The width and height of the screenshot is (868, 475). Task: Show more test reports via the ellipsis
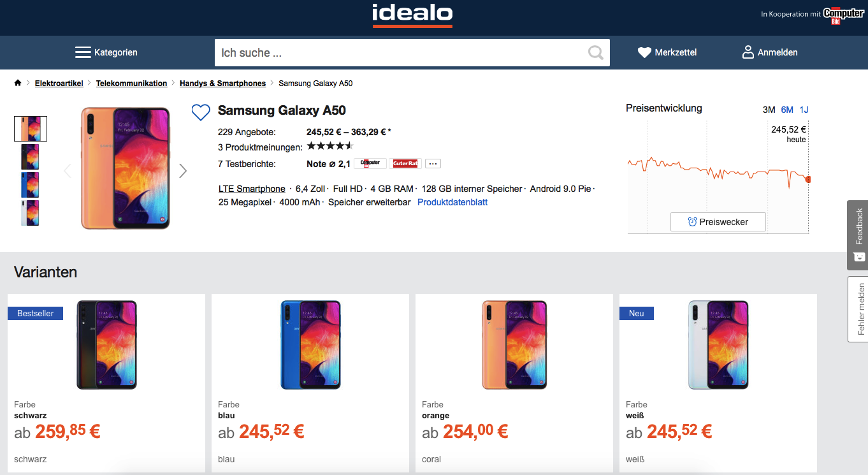point(433,163)
